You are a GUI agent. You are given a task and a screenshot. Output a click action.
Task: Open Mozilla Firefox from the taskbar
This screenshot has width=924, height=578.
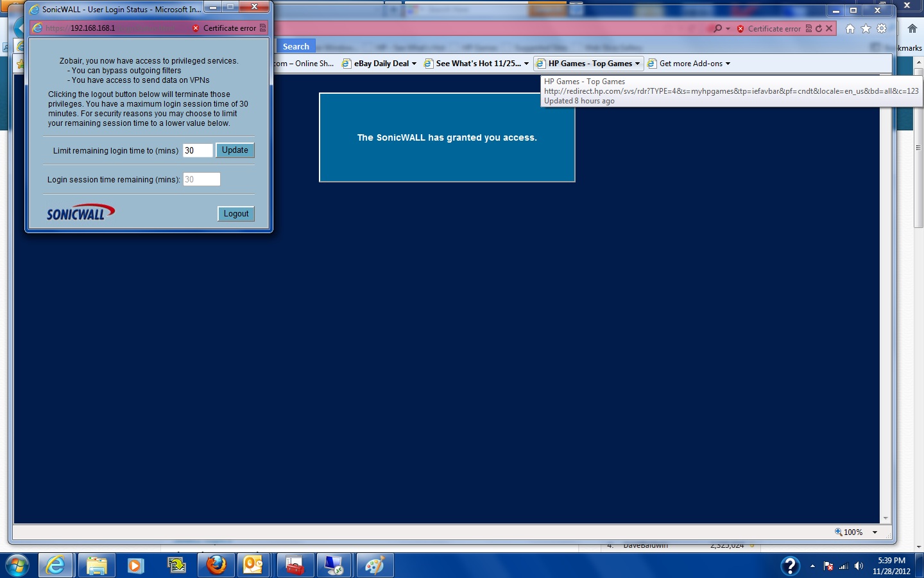click(216, 565)
